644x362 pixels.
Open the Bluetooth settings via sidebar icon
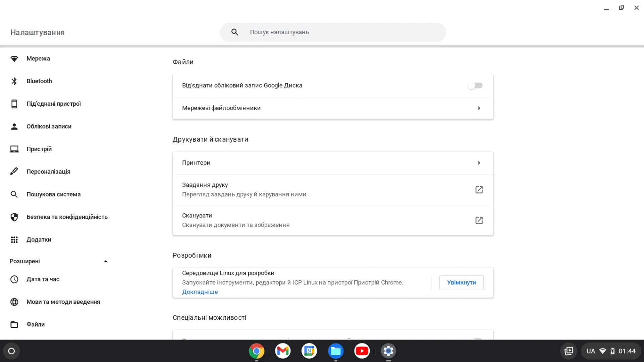point(14,81)
